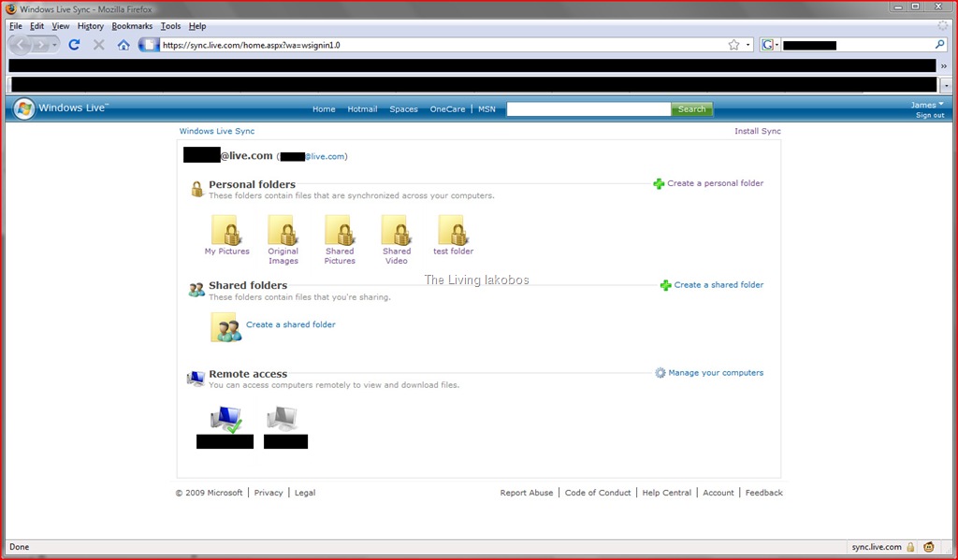Open the Edit menu

coord(36,26)
